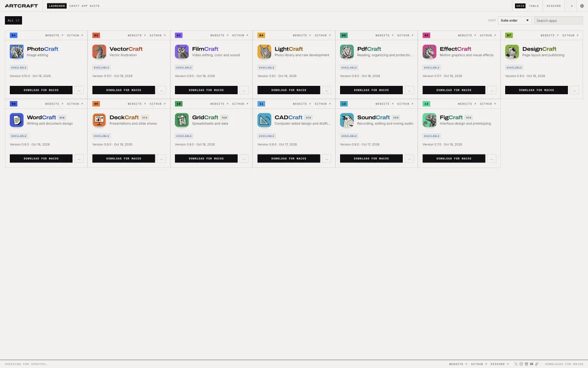Open FigCraft GitHub link
588x368 pixels.
tap(488, 104)
